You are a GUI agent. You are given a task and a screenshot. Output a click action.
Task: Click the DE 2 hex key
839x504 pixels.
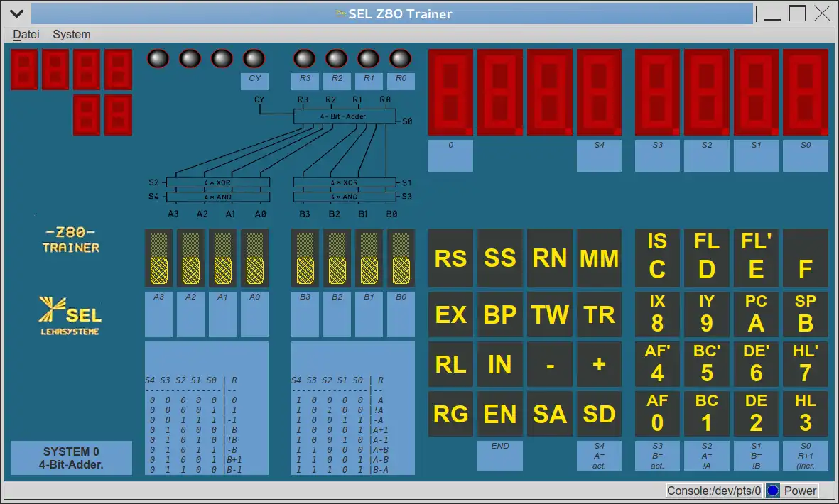(756, 414)
